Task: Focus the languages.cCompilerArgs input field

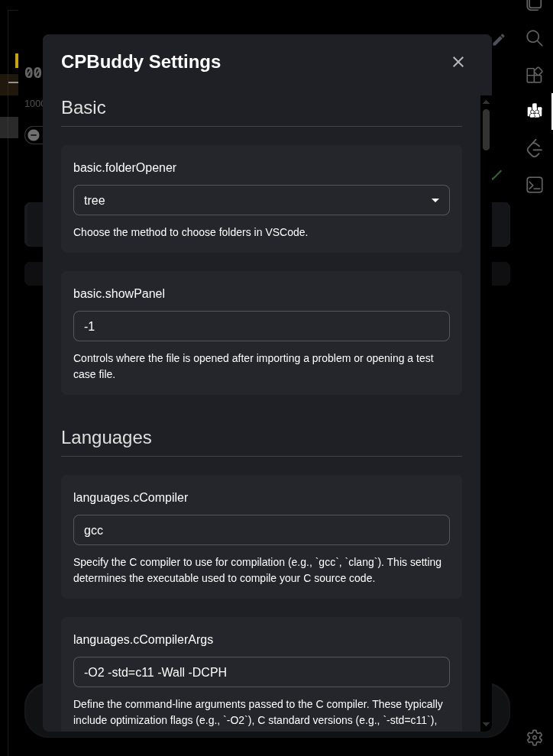Action: click(261, 672)
